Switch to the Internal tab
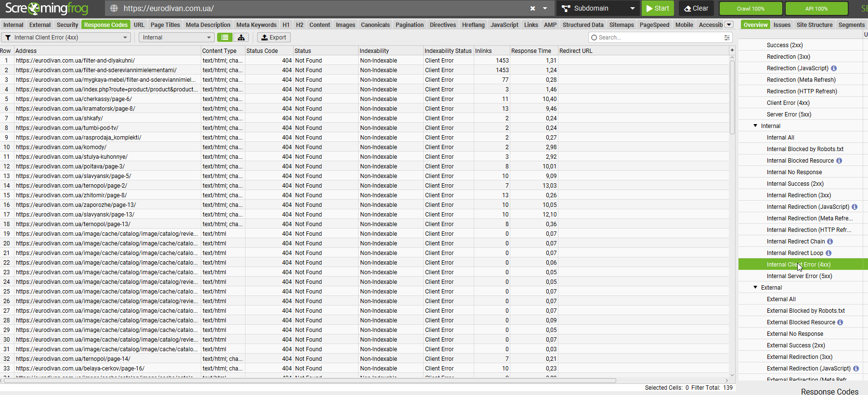Image resolution: width=868 pixels, height=395 pixels. [x=13, y=25]
